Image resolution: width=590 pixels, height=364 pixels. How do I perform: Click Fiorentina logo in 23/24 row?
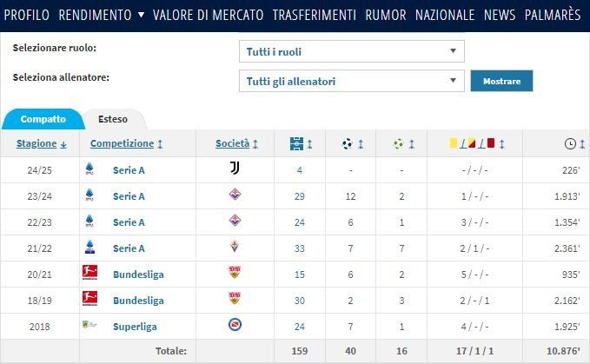point(235,195)
